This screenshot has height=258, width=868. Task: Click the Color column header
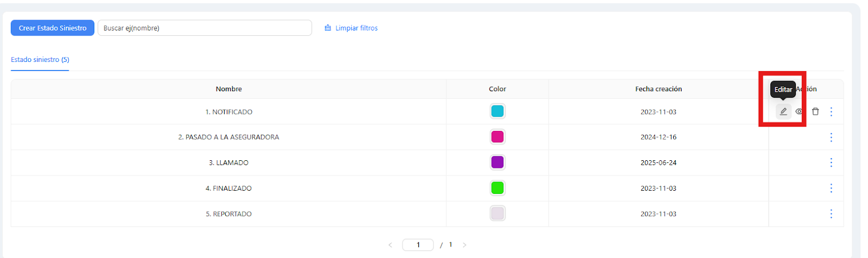pos(497,89)
